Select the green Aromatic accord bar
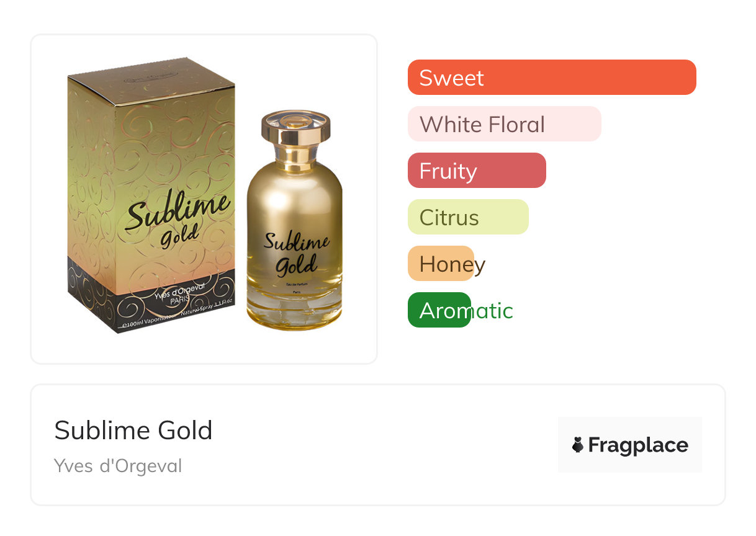 click(x=439, y=310)
